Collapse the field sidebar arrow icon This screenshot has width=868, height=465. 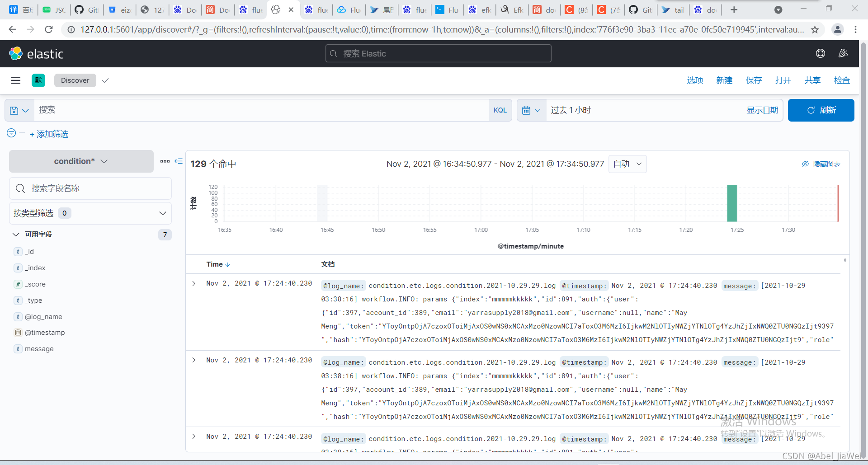click(x=179, y=161)
